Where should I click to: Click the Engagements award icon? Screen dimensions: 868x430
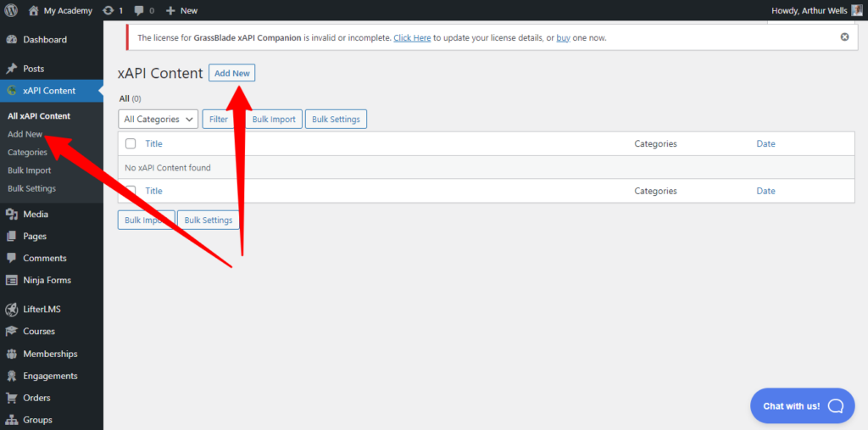(11, 376)
